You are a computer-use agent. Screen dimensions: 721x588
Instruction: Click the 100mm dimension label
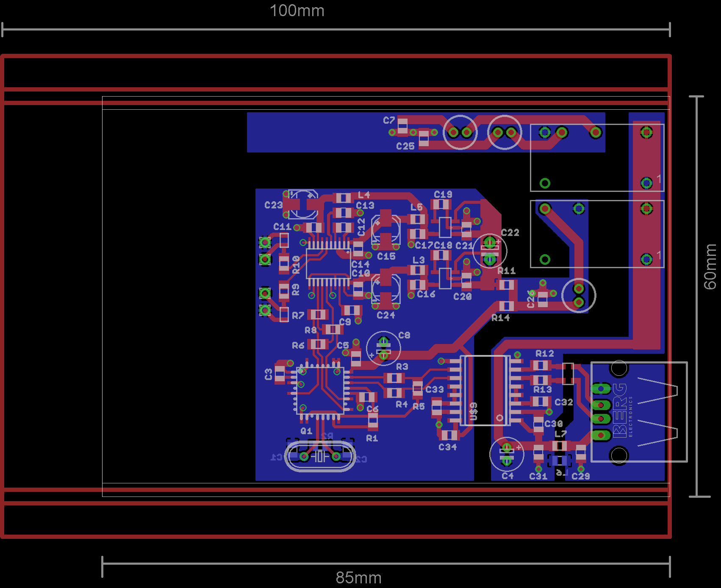297,11
